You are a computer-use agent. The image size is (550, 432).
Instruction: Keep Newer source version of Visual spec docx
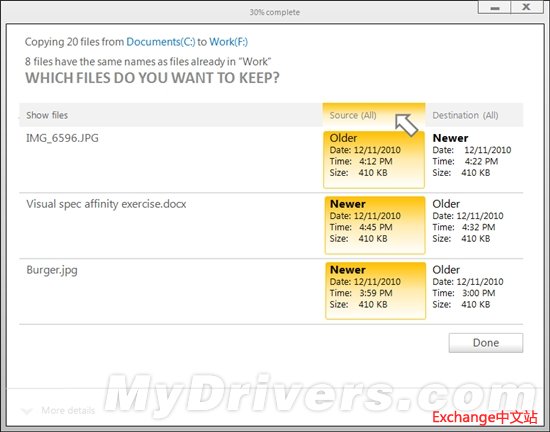[375, 225]
